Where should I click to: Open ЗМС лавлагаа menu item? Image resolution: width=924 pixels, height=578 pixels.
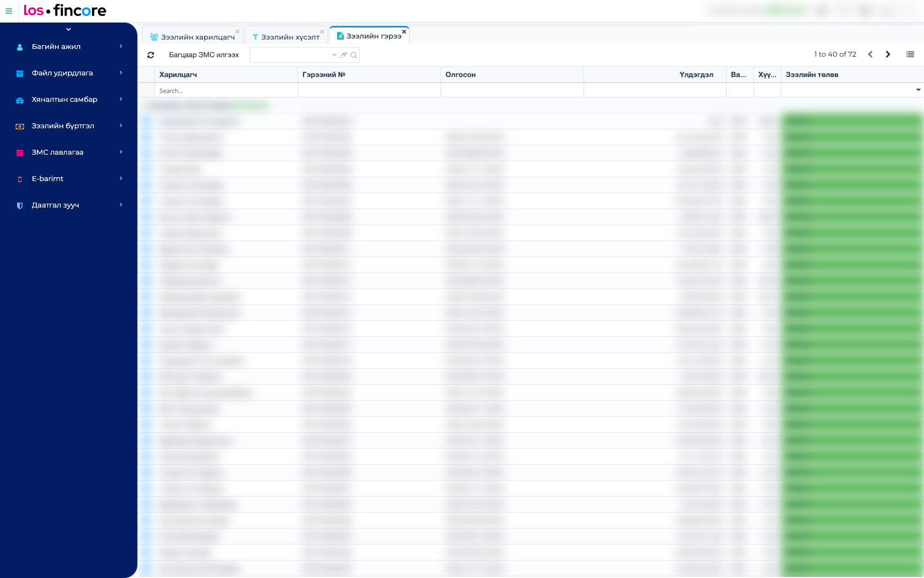pyautogui.click(x=69, y=152)
